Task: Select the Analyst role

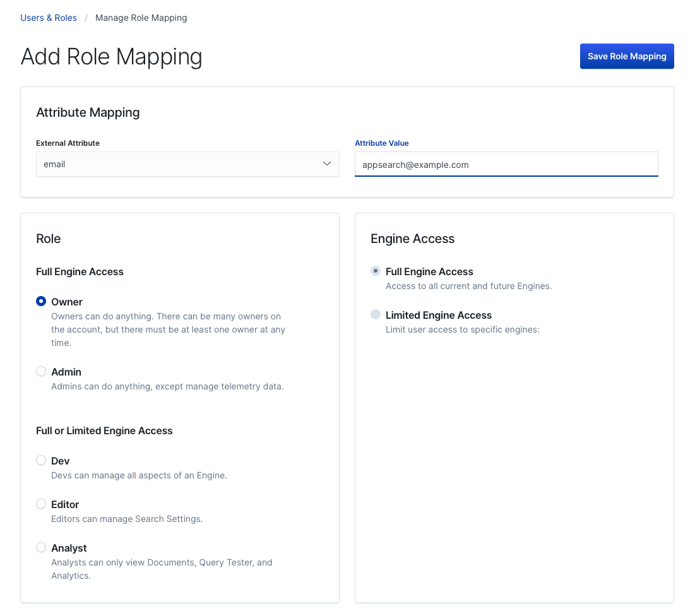Action: pyautogui.click(x=41, y=547)
